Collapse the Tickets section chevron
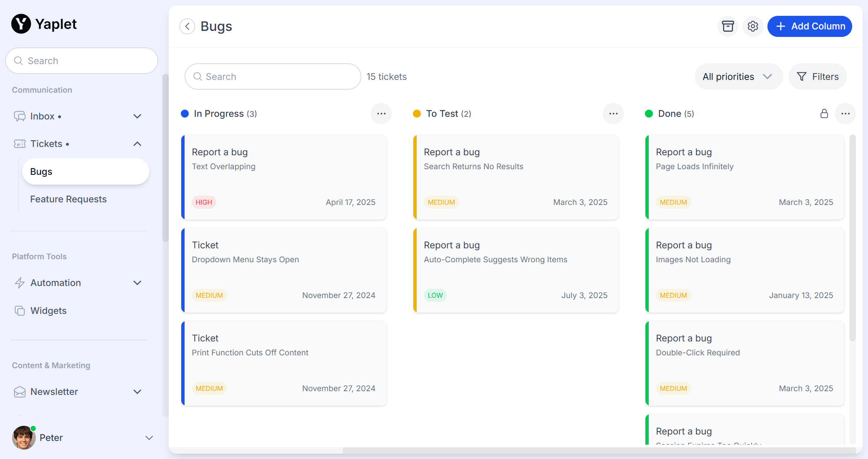Viewport: 868px width, 459px height. 138,144
